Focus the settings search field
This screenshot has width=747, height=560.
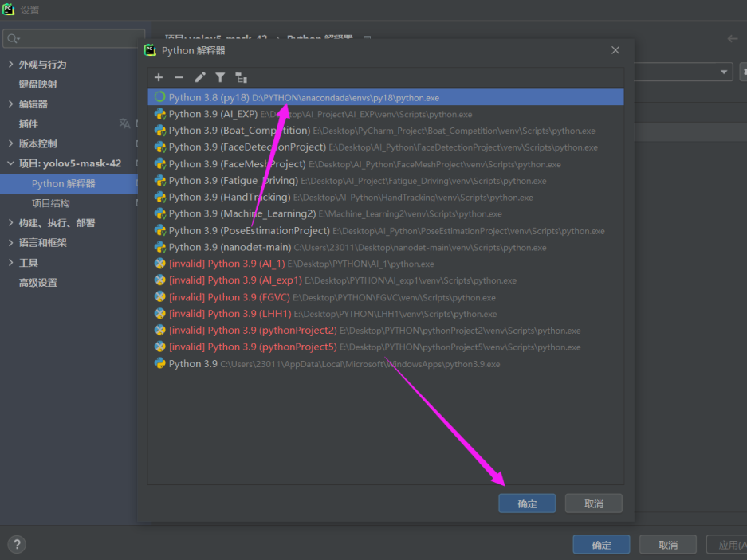pos(74,38)
